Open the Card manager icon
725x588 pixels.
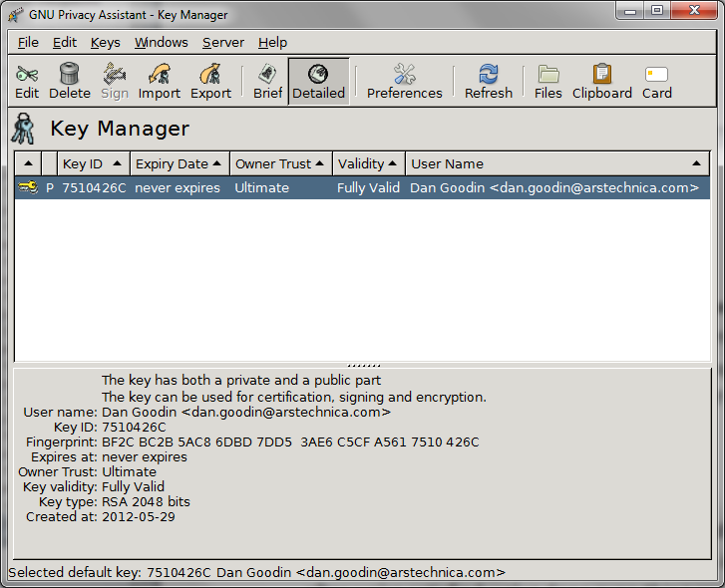pos(656,75)
